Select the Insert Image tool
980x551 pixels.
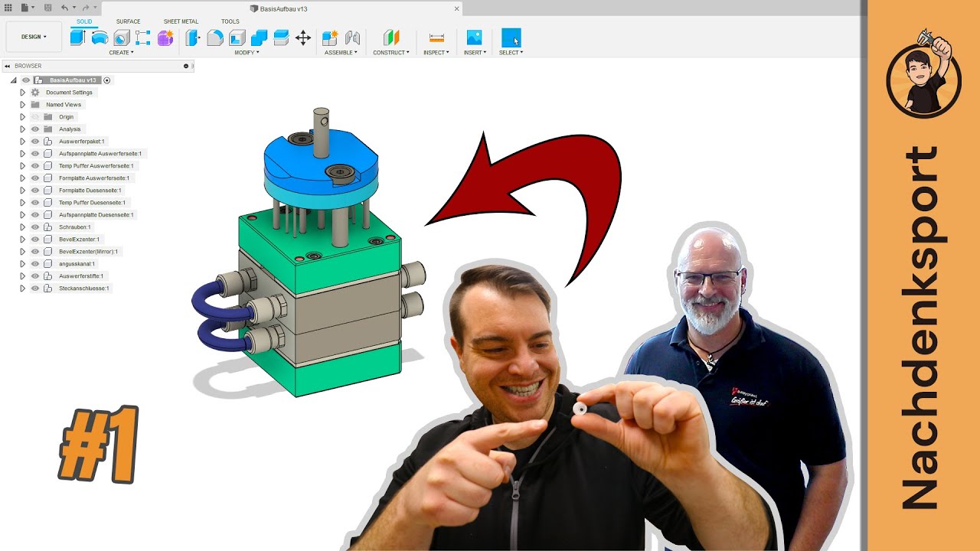(x=475, y=37)
